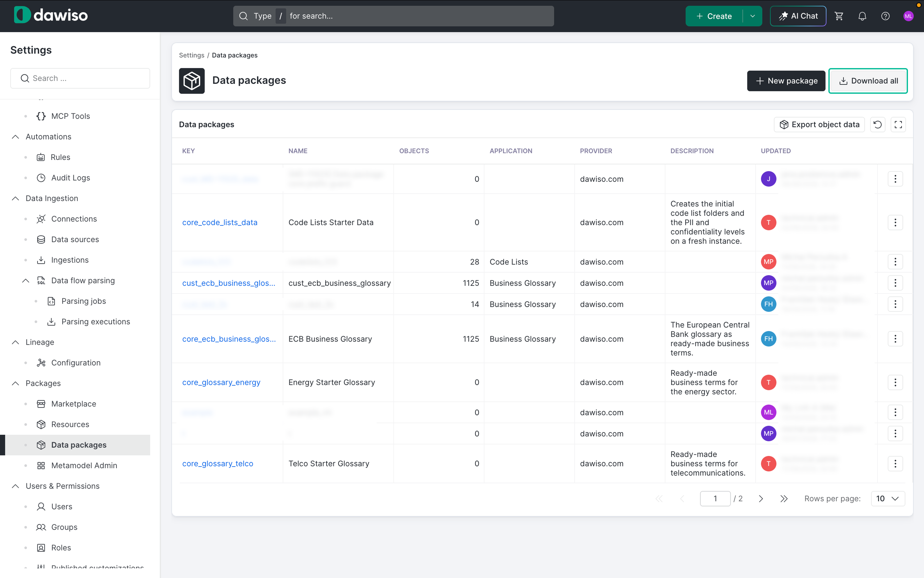This screenshot has width=924, height=578.
Task: Open Create dropdown arrow
Action: pos(752,16)
